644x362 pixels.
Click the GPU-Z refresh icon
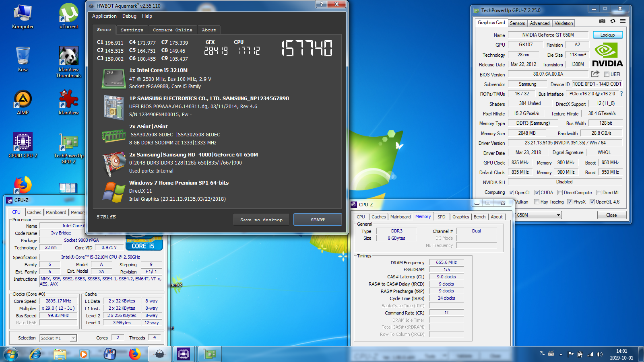(x=613, y=21)
